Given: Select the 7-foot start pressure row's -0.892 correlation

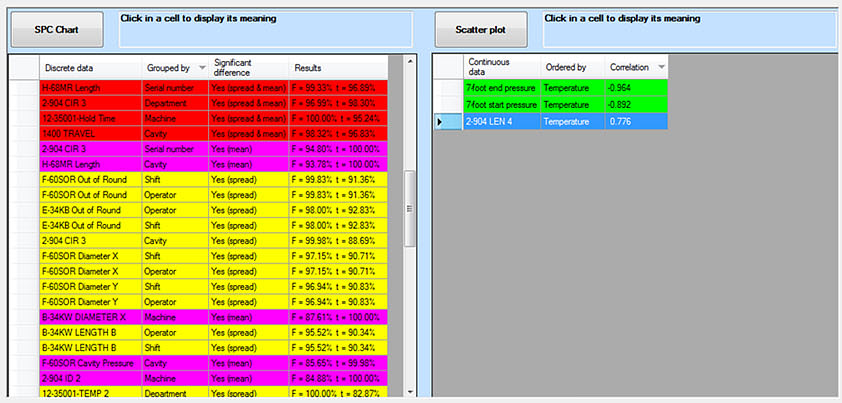Looking at the screenshot, I should (636, 104).
